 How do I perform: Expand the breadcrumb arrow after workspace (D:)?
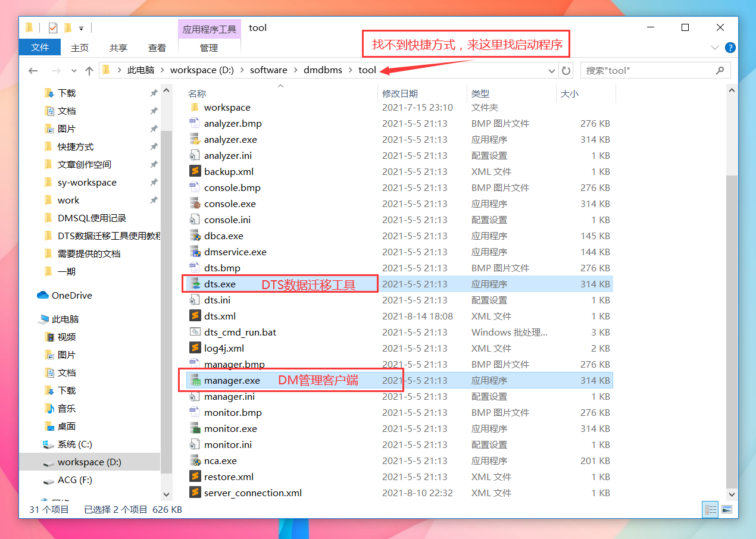[x=242, y=70]
